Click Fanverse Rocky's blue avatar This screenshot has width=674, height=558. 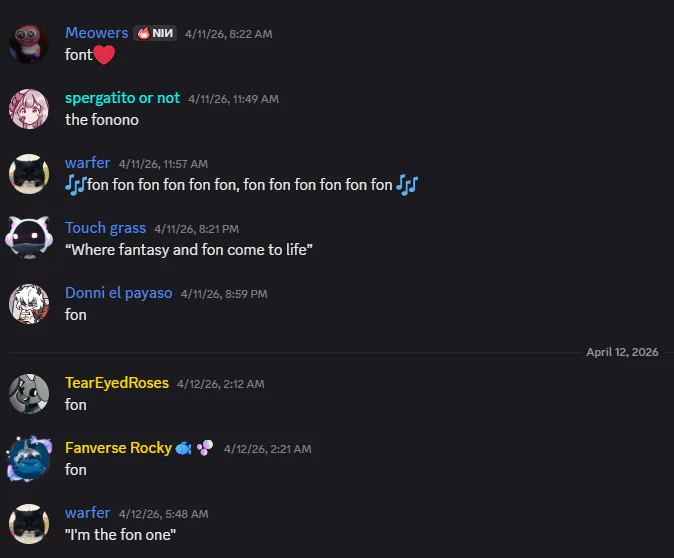pyautogui.click(x=28, y=459)
